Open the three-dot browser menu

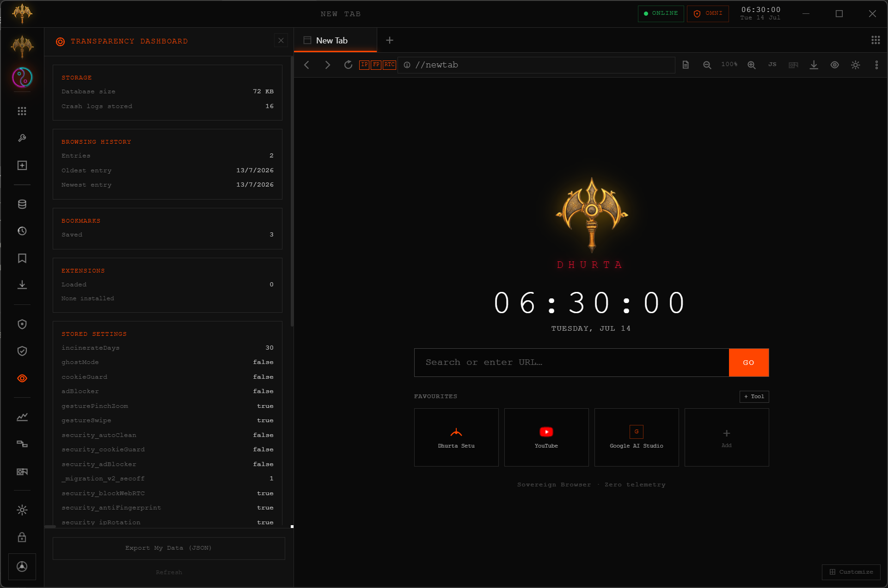tap(876, 65)
